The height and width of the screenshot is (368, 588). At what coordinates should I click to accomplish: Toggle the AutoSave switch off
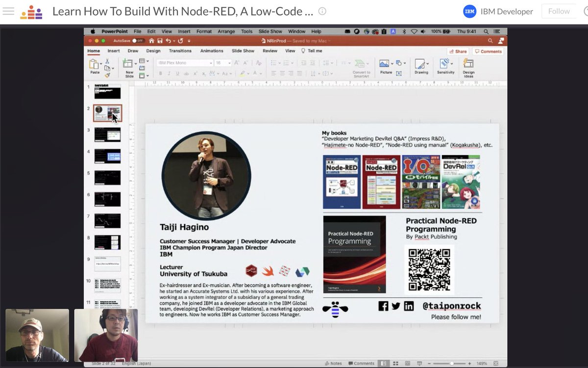click(x=138, y=41)
